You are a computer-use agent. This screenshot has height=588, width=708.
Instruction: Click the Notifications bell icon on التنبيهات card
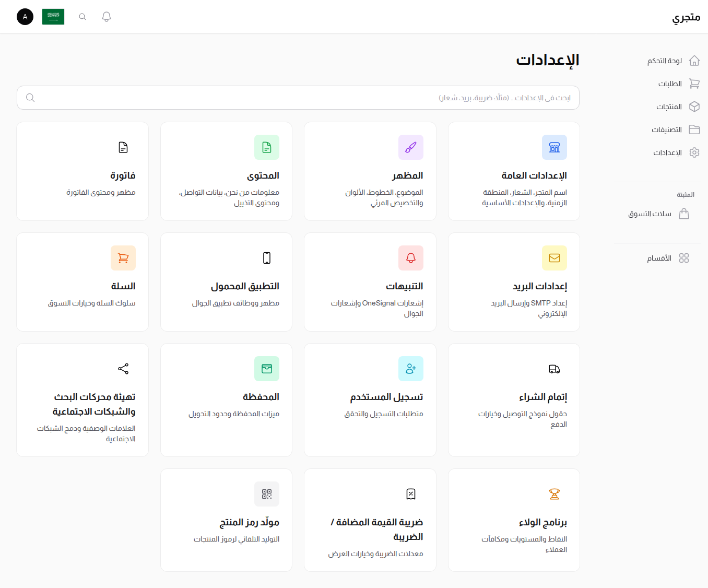pyautogui.click(x=411, y=257)
